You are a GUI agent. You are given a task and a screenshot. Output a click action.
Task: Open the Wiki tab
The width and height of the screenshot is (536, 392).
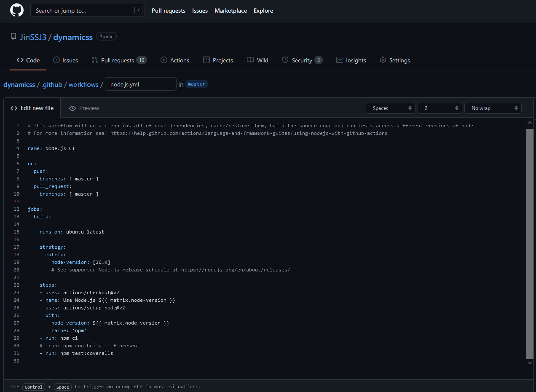pos(257,60)
